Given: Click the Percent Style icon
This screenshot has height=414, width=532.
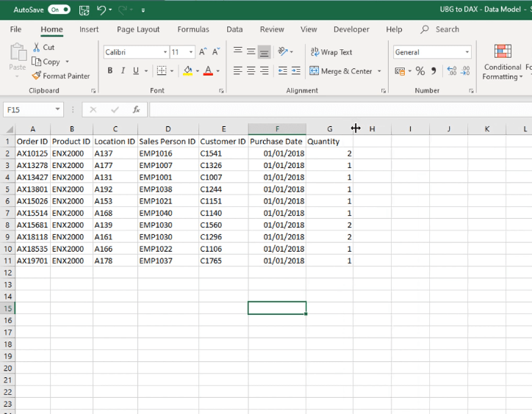Looking at the screenshot, I should pos(420,71).
